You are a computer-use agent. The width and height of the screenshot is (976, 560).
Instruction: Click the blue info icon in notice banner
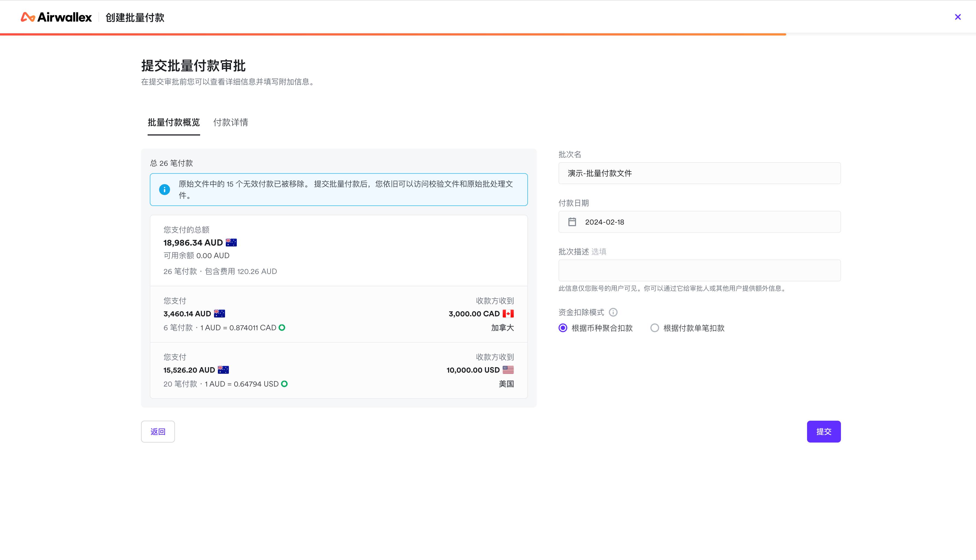pyautogui.click(x=164, y=189)
